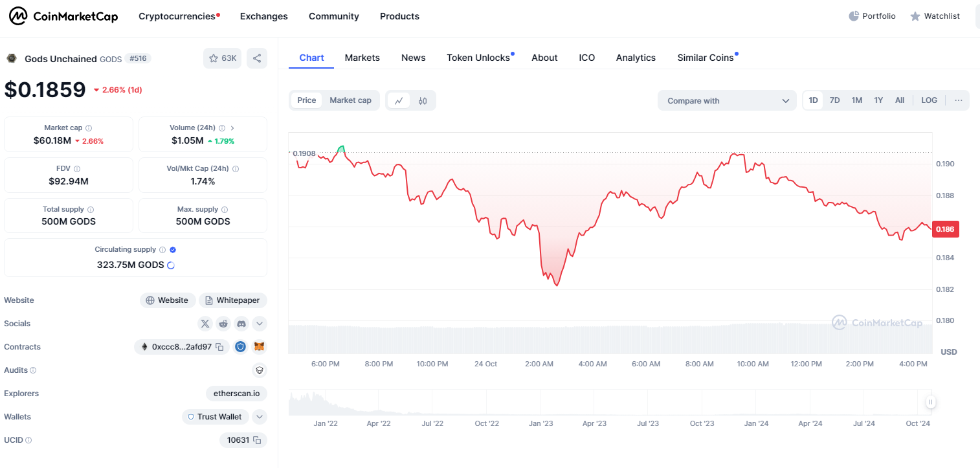980x468 pixels.
Task: Open Portfolio link
Action: coord(872,16)
